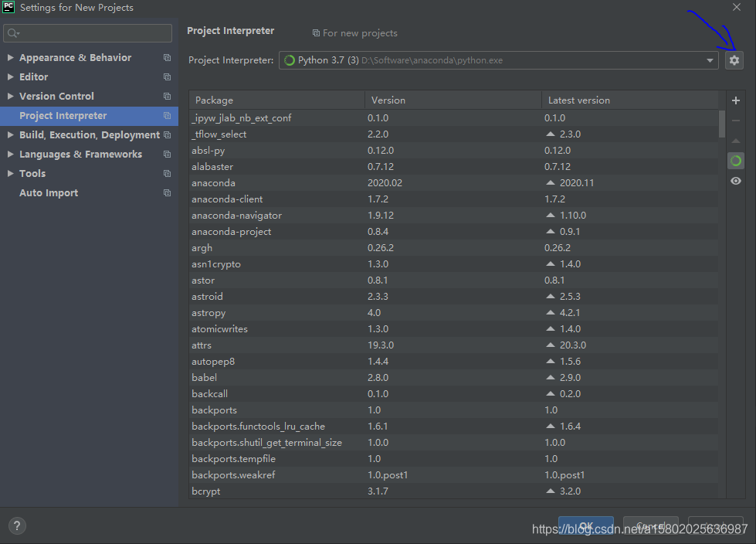Image resolution: width=756 pixels, height=544 pixels.
Task: Select the anaconda-navigator package
Action: 454,215
